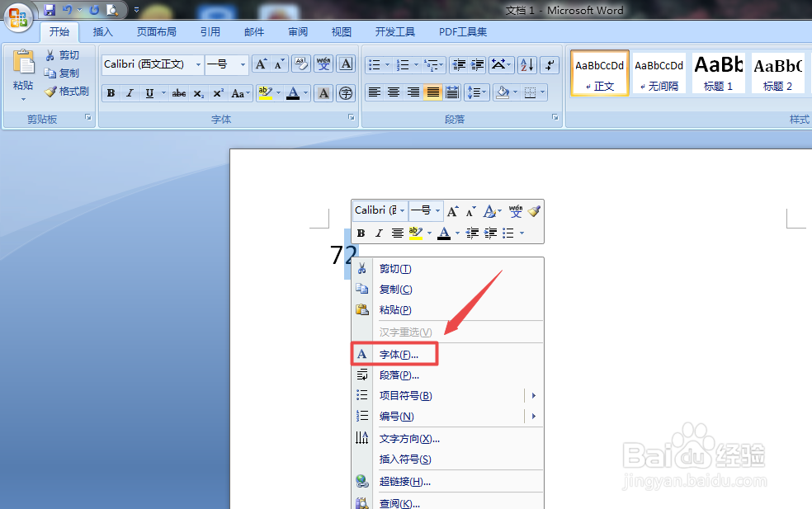Choose Paragraph (段落) from context menu
The width and height of the screenshot is (812, 509).
point(447,375)
